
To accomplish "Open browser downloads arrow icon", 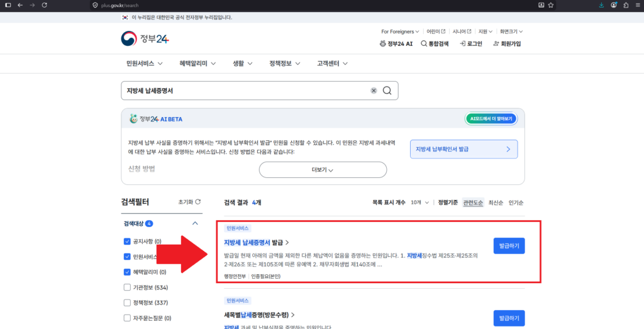I will (602, 5).
